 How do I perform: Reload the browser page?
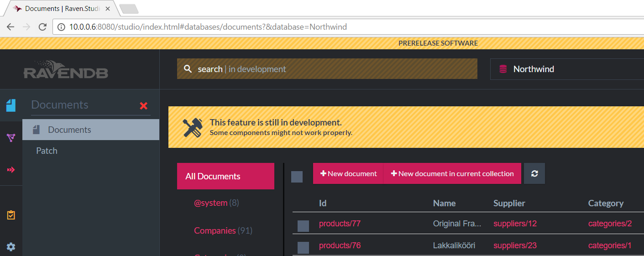tap(42, 27)
